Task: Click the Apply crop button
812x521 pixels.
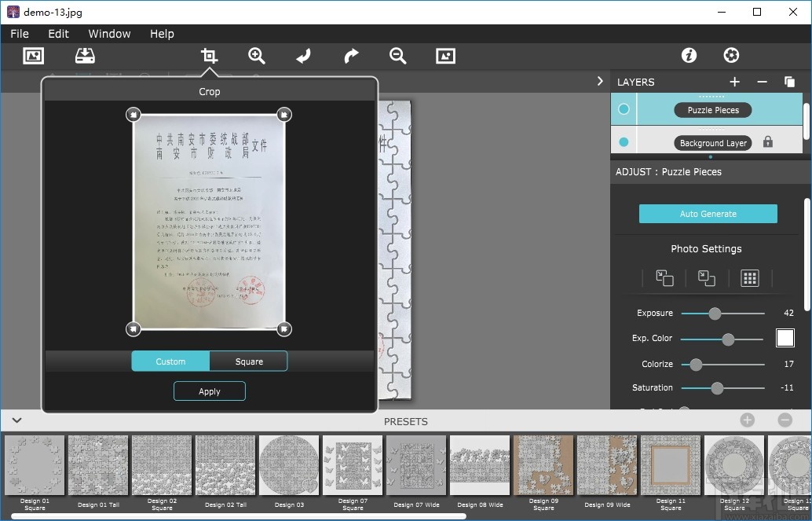Action: [x=209, y=391]
